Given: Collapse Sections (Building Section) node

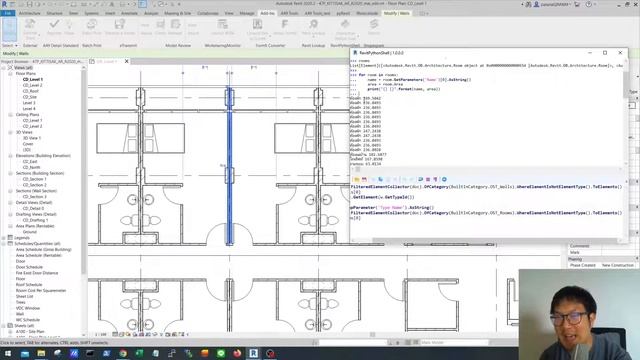Looking at the screenshot, I should tap(10, 173).
